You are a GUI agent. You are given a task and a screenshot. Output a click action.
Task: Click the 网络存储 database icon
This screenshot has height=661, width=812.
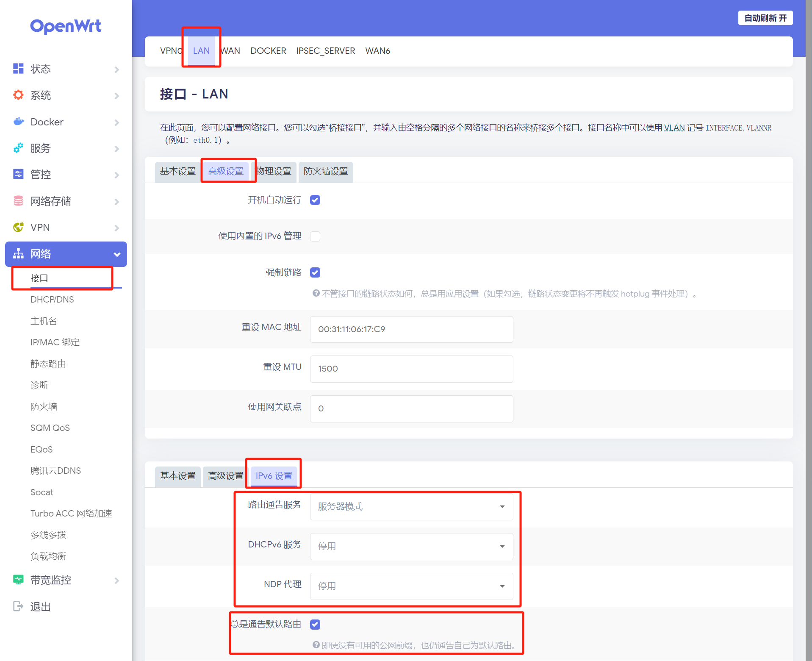[x=18, y=201]
